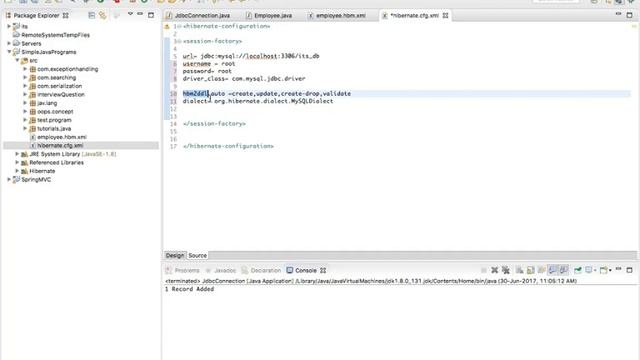Viewport: 640px width, 360px height.
Task: Maximize the Console view
Action: pyautogui.click(x=629, y=270)
